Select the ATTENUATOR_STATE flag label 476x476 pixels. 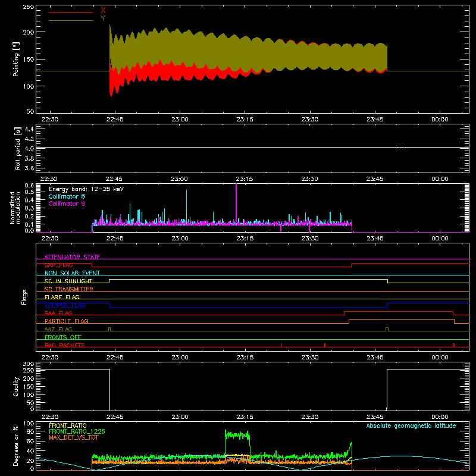point(72,257)
